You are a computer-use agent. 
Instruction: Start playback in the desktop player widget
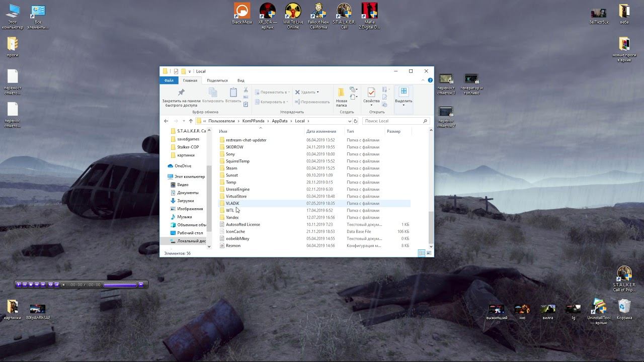tap(19, 285)
